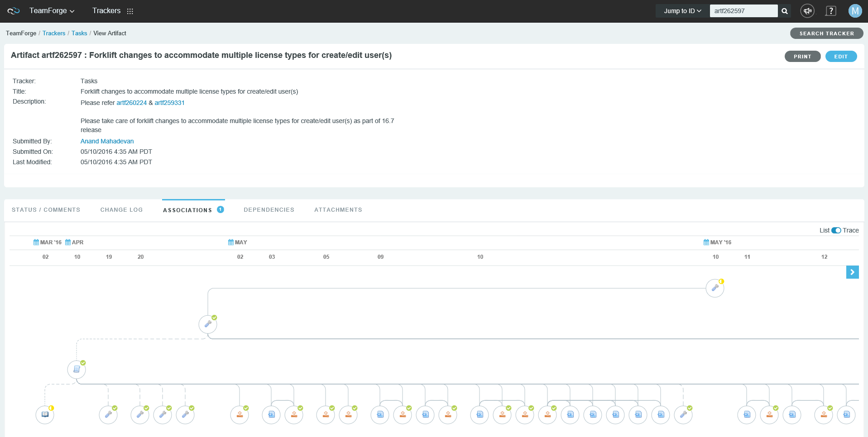The width and height of the screenshot is (868, 437).
Task: Expand the TeamForge project dropdown
Action: pos(52,11)
